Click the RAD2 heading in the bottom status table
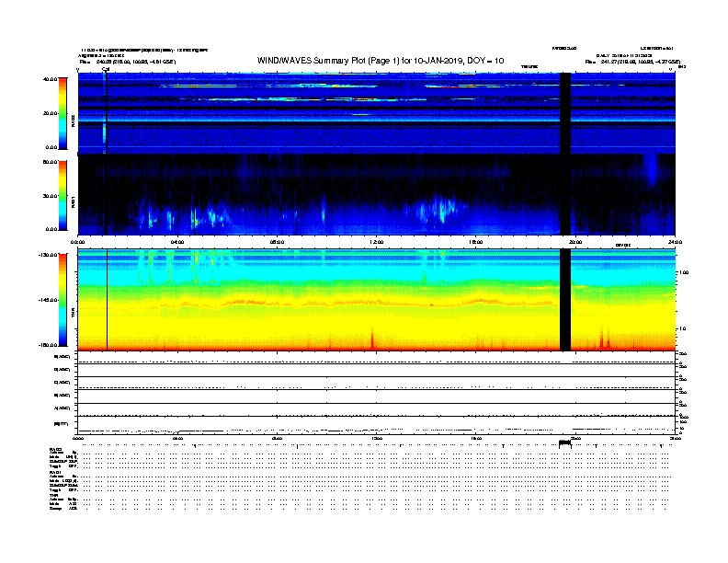Viewport: 728px width, 563px height. 56,450
